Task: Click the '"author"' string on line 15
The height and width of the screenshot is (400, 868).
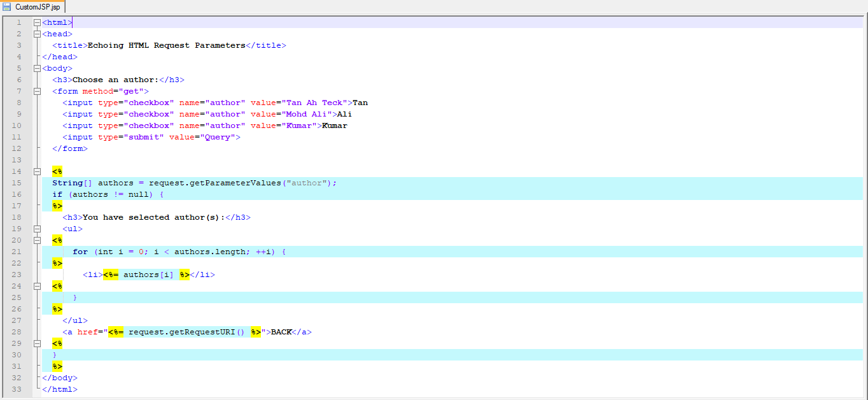Action: 307,183
